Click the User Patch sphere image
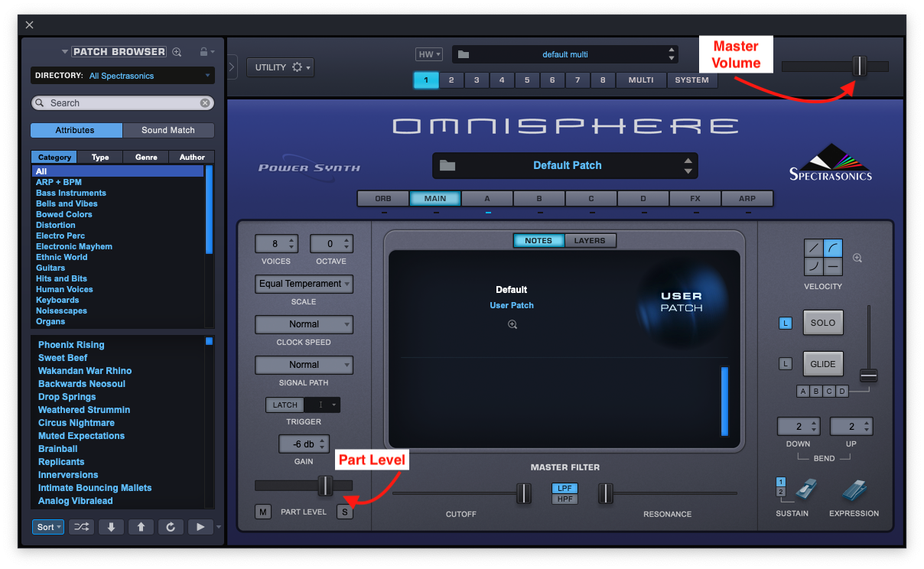 coord(681,302)
